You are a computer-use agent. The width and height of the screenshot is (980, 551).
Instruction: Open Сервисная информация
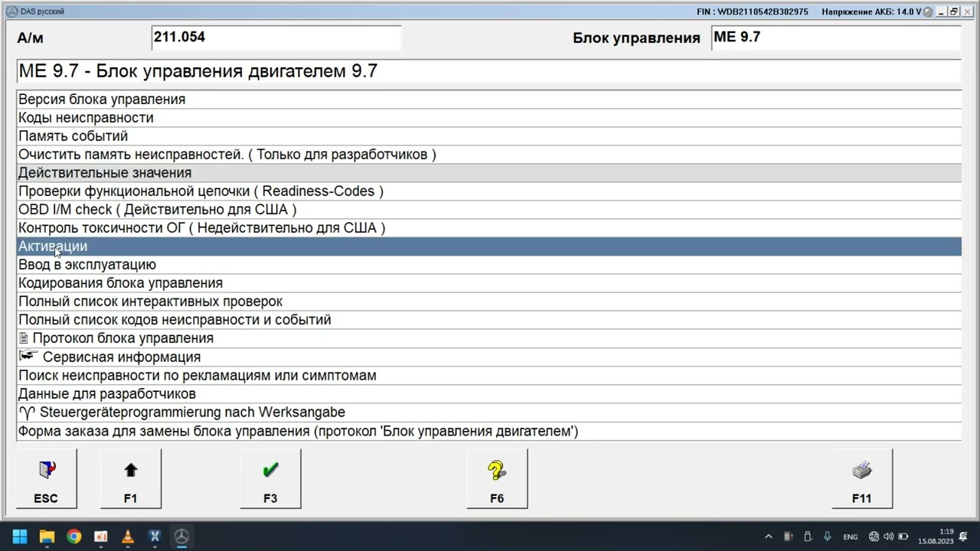click(x=488, y=357)
